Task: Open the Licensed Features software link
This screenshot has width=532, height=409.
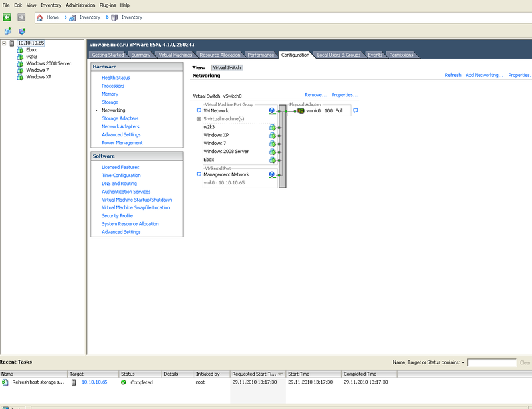Action: (x=120, y=167)
